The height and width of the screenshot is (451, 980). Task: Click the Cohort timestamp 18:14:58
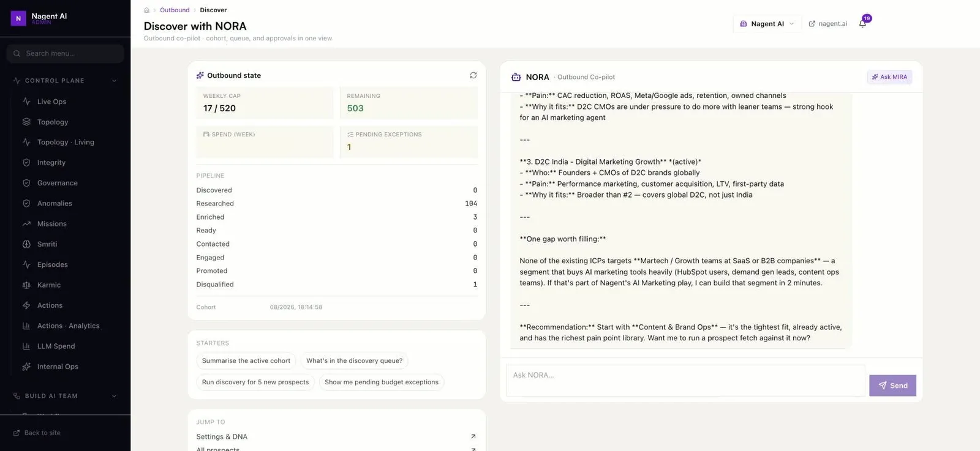click(x=296, y=307)
